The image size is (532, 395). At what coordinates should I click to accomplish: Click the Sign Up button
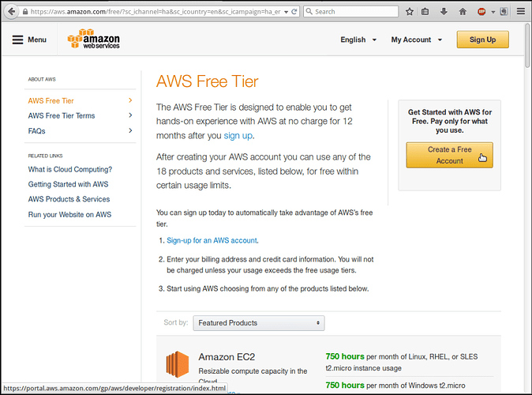click(482, 39)
